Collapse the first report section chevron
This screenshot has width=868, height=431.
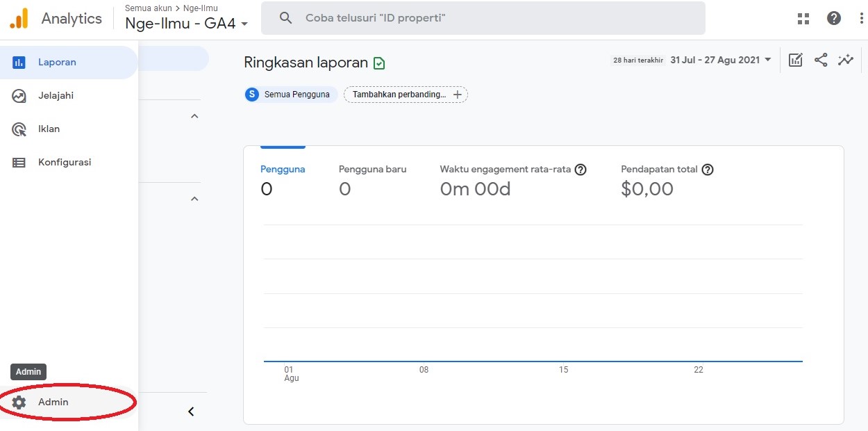194,116
